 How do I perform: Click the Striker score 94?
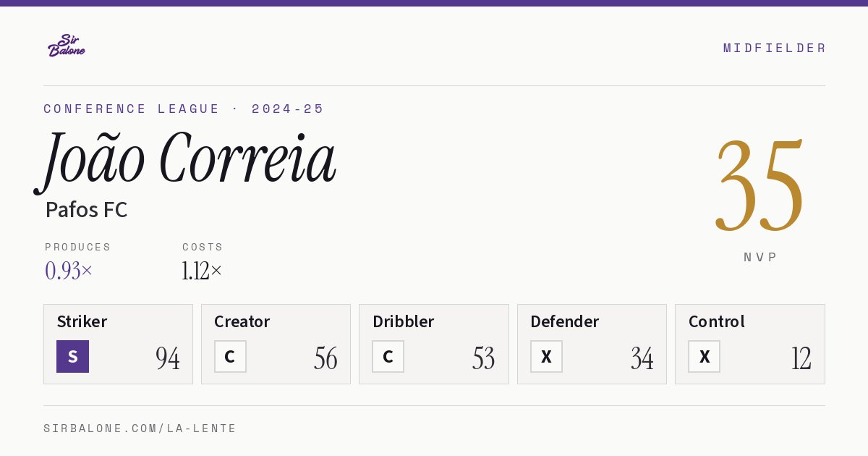click(x=168, y=358)
